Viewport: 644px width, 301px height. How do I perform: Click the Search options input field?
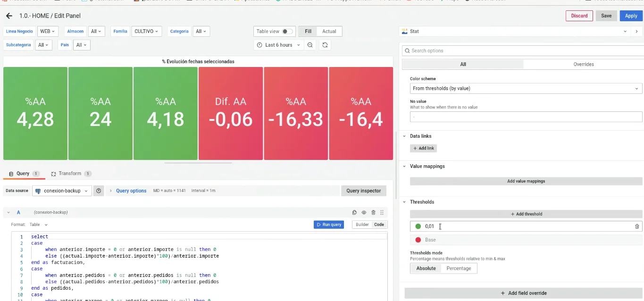524,50
